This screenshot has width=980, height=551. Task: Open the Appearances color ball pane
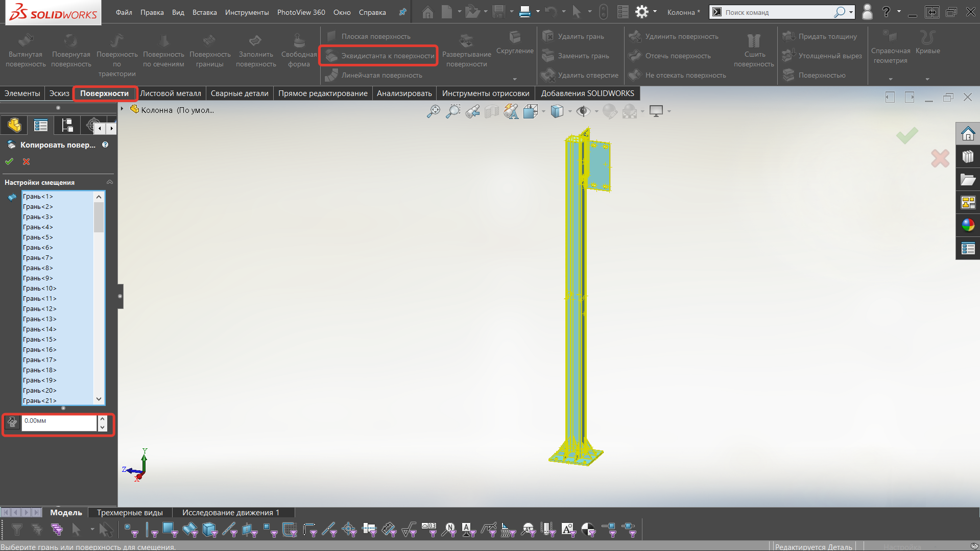click(x=968, y=225)
